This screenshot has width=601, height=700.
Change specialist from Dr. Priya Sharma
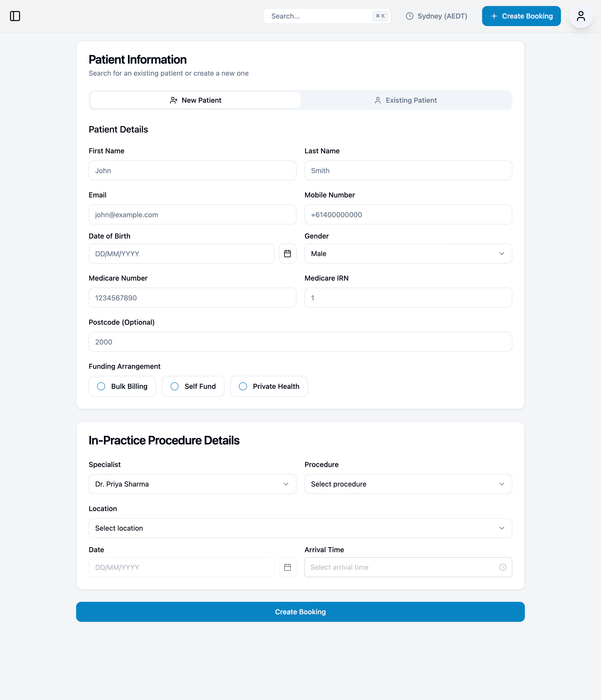click(x=193, y=484)
